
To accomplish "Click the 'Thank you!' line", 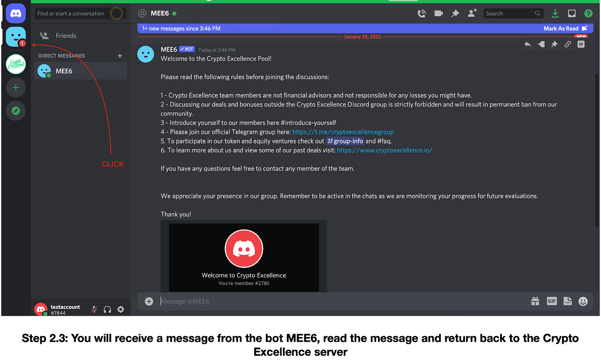I will pyautogui.click(x=176, y=214).
